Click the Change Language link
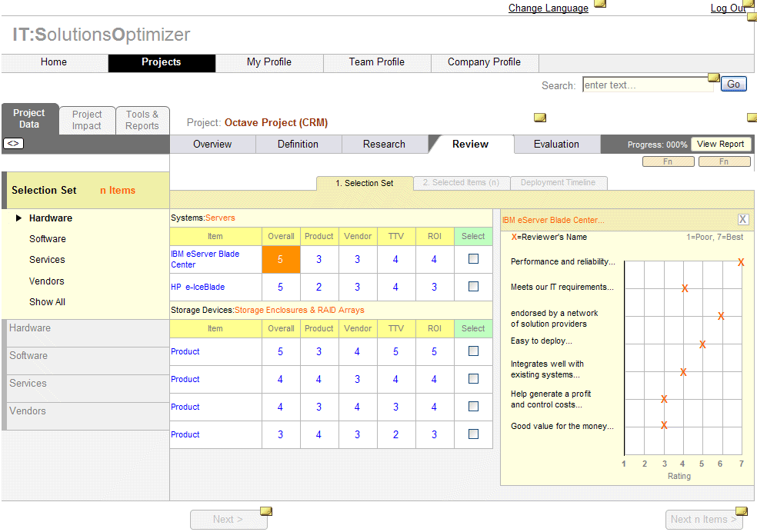This screenshot has width=757, height=532. click(x=548, y=8)
